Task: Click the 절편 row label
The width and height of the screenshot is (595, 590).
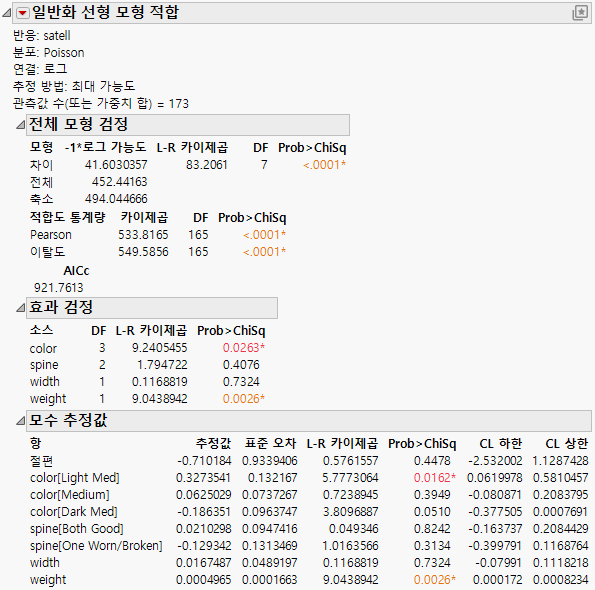Action: [x=41, y=461]
